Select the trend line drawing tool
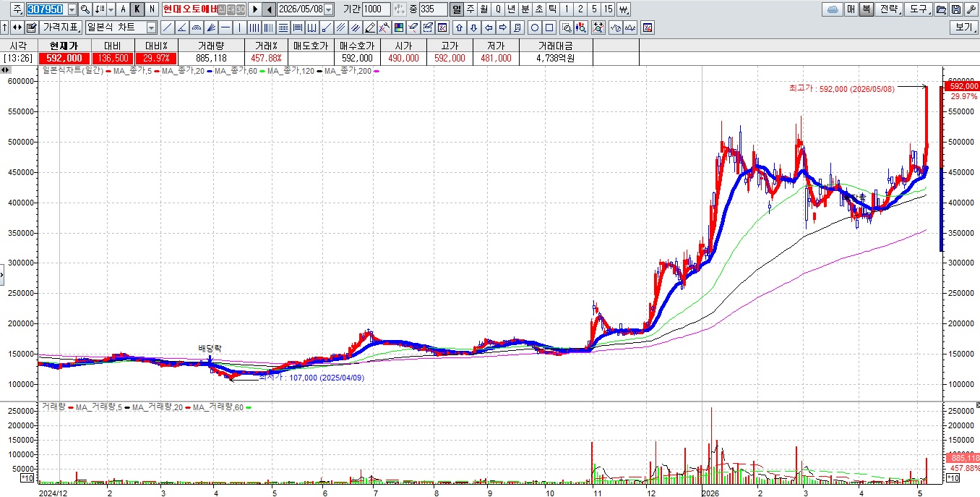This screenshot has height=497, width=980. (x=167, y=27)
